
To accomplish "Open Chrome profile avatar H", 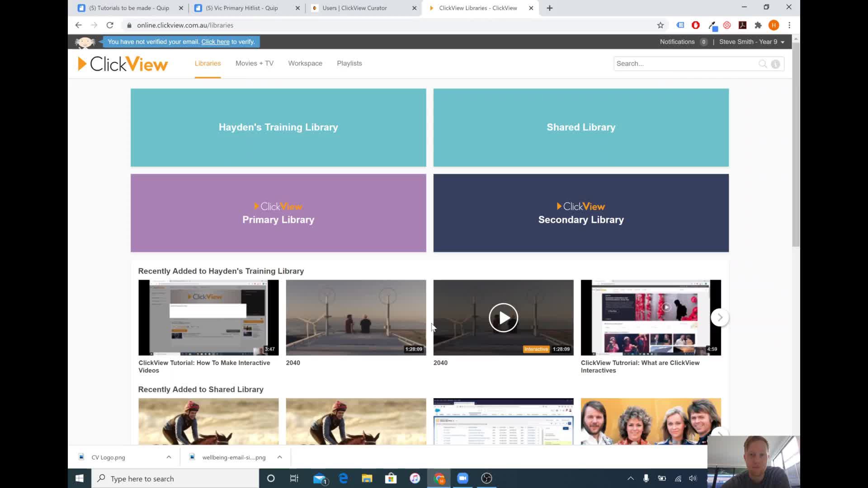I will tap(774, 25).
